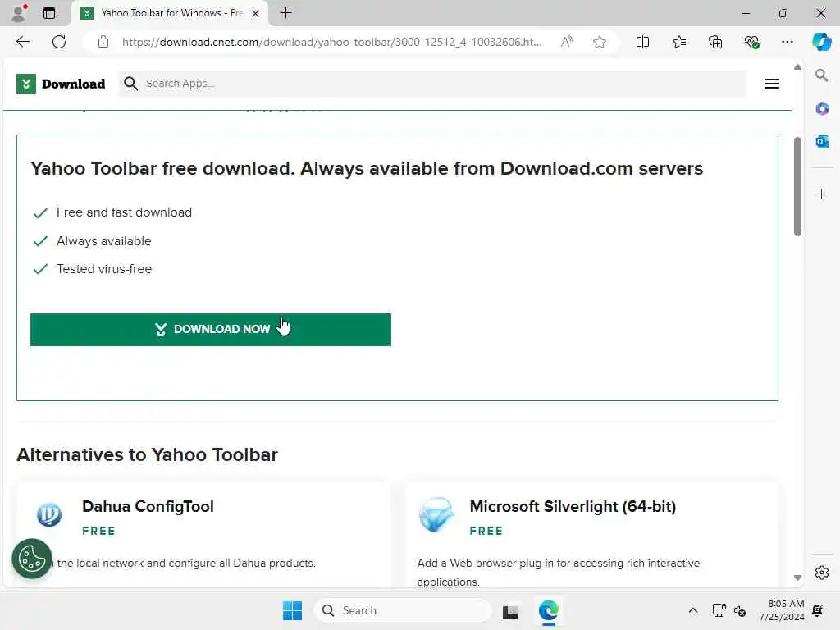Viewport: 840px width, 630px height.
Task: Add a sidebar app with plus
Action: coord(822,194)
